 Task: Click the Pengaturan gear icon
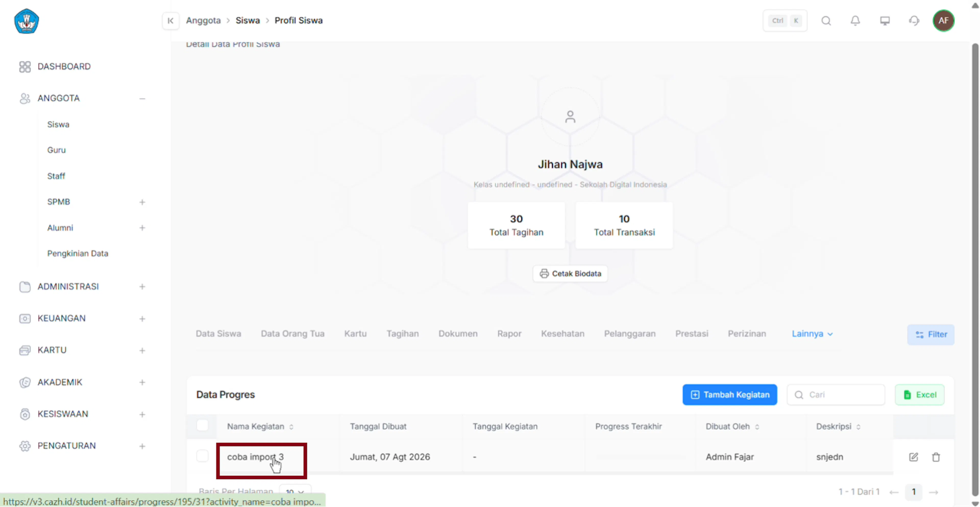[x=25, y=446]
